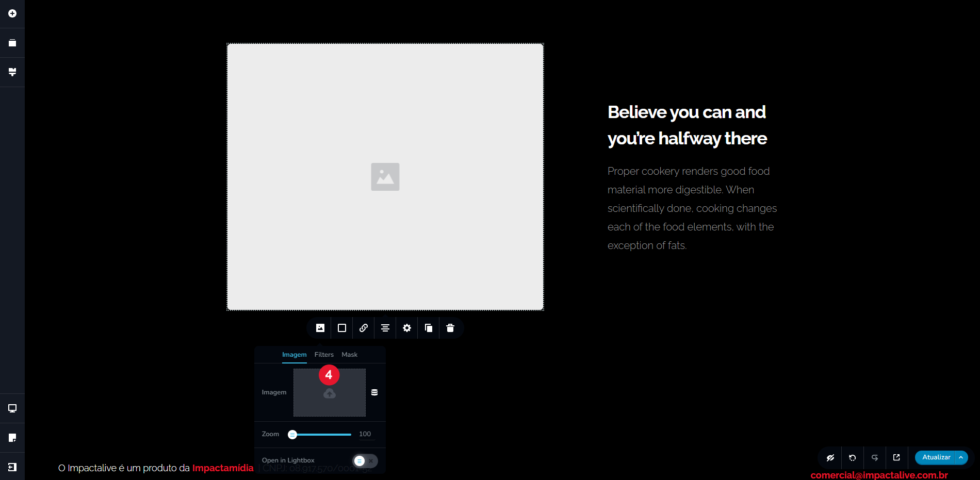Click the add element plus icon
Image resolution: width=980 pixels, height=480 pixels.
(12, 13)
